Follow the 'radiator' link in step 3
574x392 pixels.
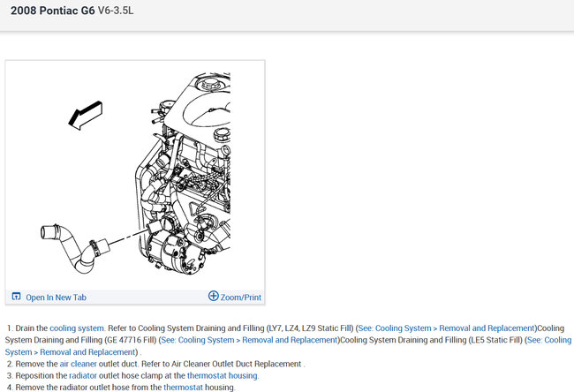[x=83, y=375]
